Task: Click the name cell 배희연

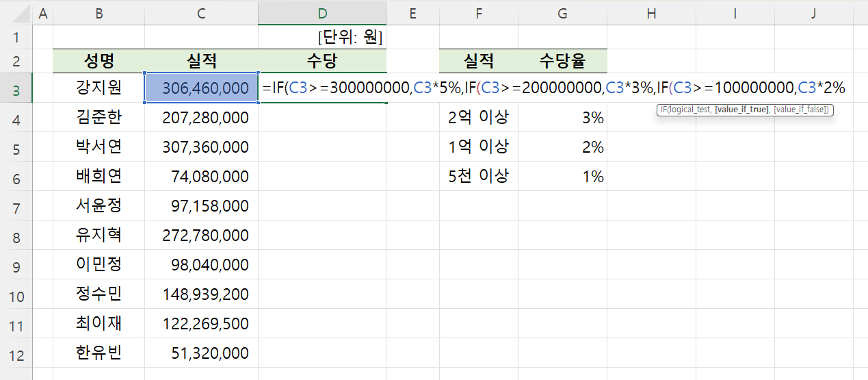Action: [98, 177]
